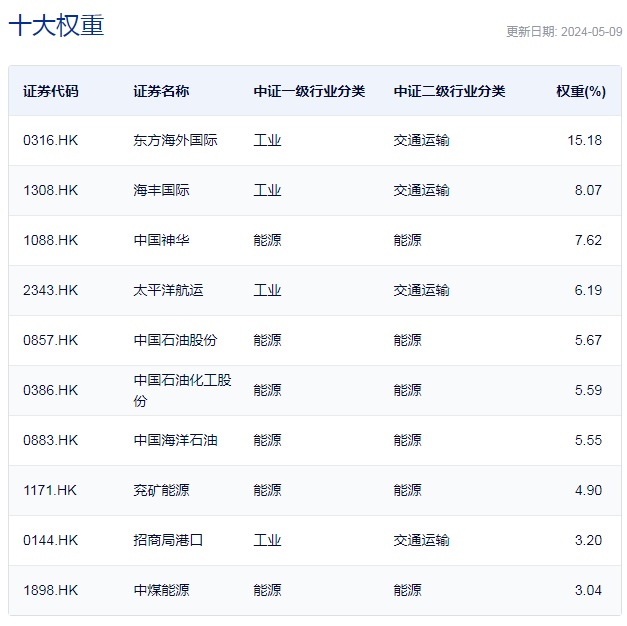Click the weight value 8.07
Viewport: 627px width, 626px height.
588,190
